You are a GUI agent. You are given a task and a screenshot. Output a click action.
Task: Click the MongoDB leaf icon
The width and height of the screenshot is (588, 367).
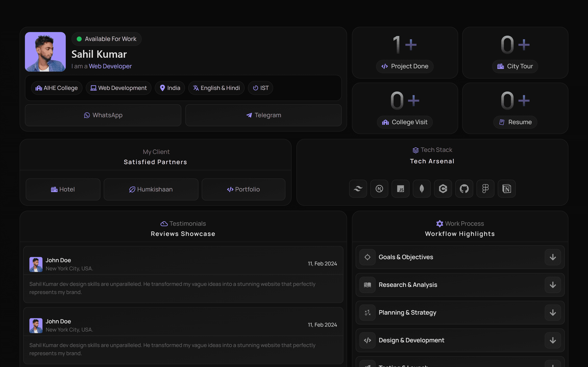pos(422,189)
